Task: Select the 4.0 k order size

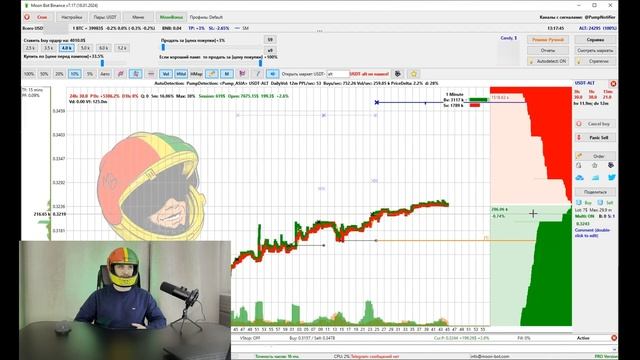Action: click(67, 48)
